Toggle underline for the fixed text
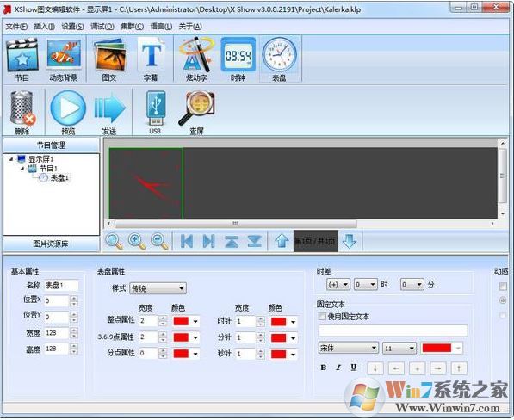Image resolution: width=514 pixels, height=420 pixels. 353,367
